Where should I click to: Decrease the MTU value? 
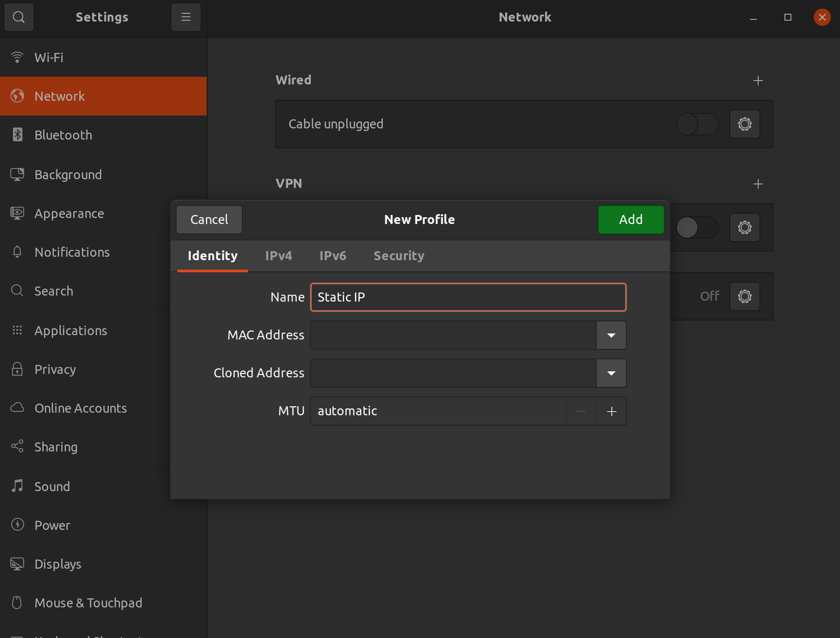point(581,411)
